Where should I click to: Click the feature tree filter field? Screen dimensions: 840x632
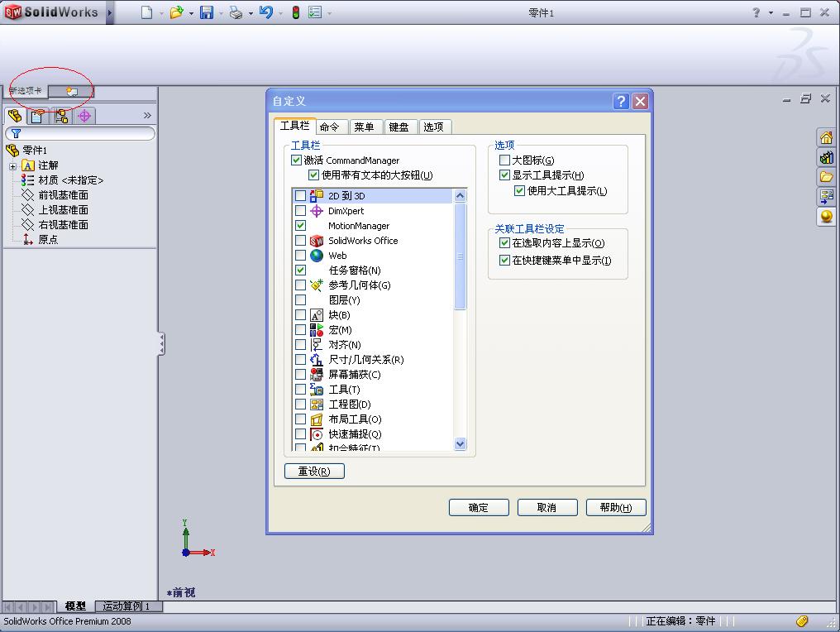(x=80, y=133)
